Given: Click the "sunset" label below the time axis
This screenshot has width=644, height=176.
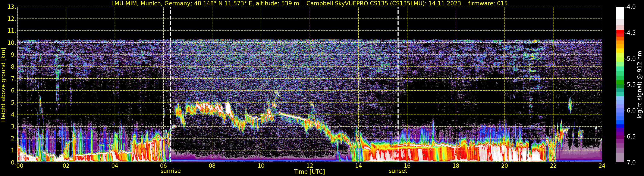Looking at the screenshot, I should [x=398, y=171].
